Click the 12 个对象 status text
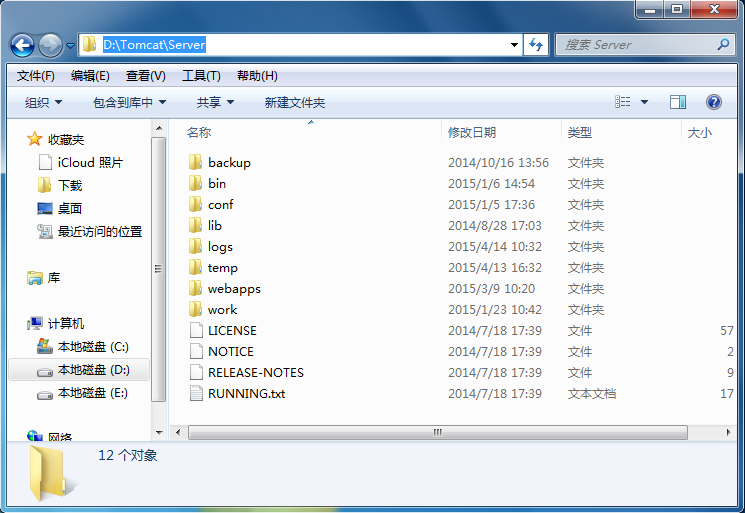Screen dimensions: 745x513 [x=127, y=455]
